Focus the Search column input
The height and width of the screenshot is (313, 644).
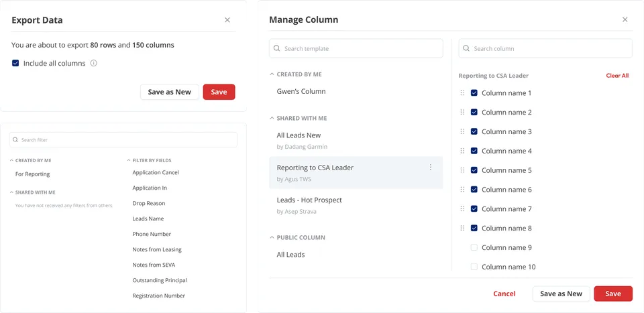(x=545, y=48)
